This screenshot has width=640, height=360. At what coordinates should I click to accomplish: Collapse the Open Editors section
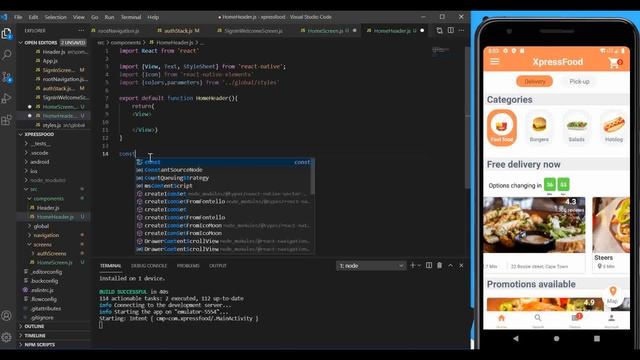point(52,42)
